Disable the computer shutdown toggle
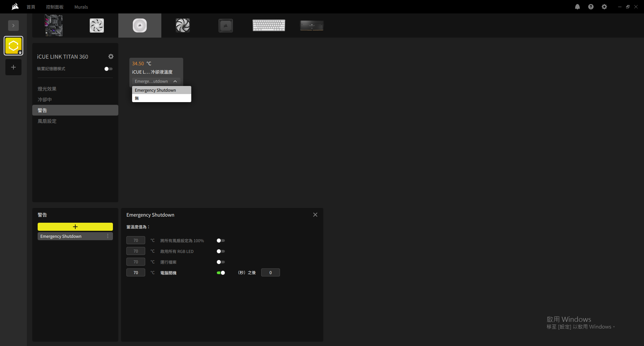 point(220,273)
